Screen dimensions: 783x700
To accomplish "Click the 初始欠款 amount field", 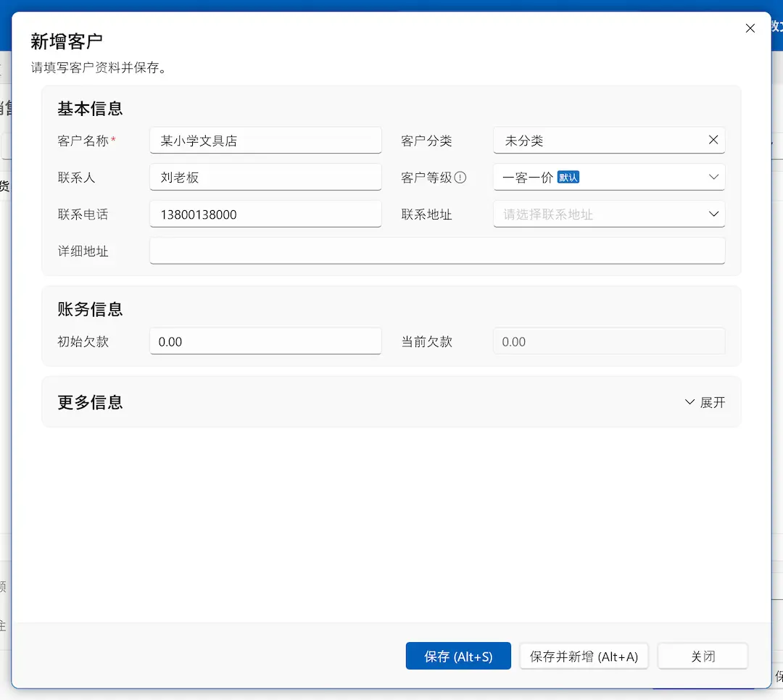I will (265, 341).
